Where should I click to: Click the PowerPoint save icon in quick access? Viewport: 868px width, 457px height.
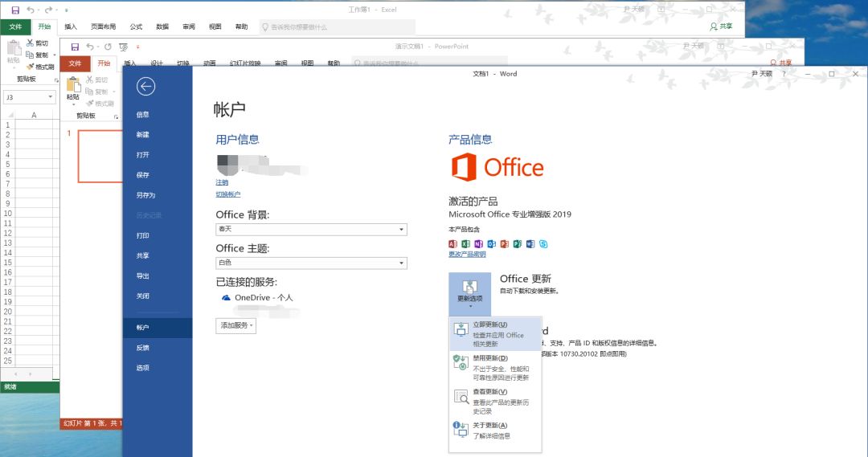tap(75, 47)
